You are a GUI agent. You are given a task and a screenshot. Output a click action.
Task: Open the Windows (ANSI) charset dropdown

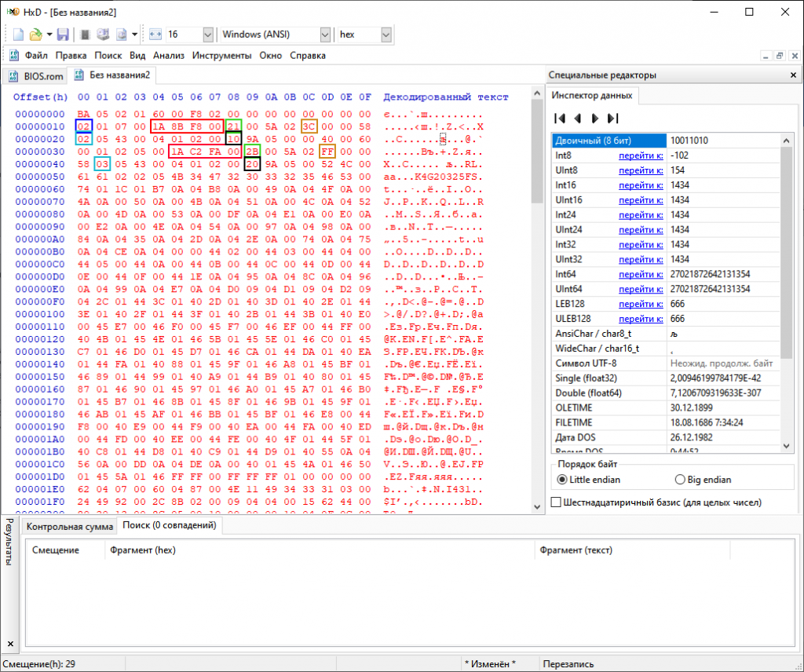coord(324,35)
